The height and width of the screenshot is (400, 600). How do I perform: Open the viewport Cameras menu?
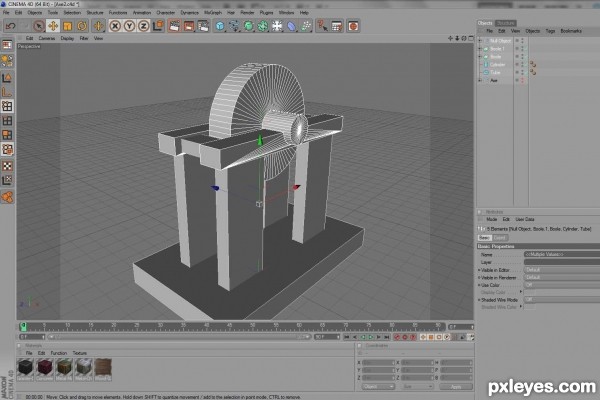point(47,38)
